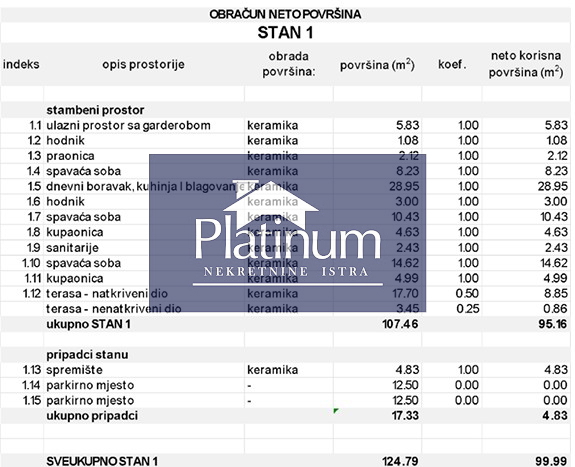575x467 pixels.
Task: Click the 'površina (m2)' column header
Action: coord(377,65)
